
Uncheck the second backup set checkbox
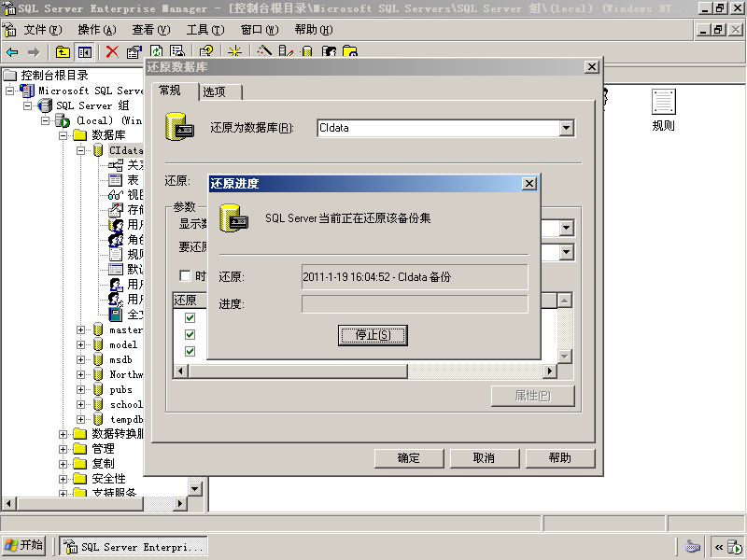click(x=190, y=334)
